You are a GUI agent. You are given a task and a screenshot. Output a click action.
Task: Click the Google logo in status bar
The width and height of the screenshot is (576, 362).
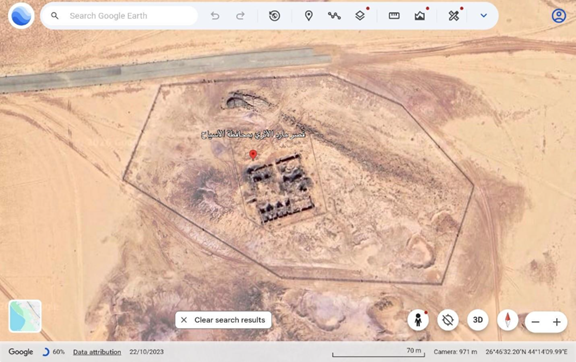pyautogui.click(x=21, y=352)
